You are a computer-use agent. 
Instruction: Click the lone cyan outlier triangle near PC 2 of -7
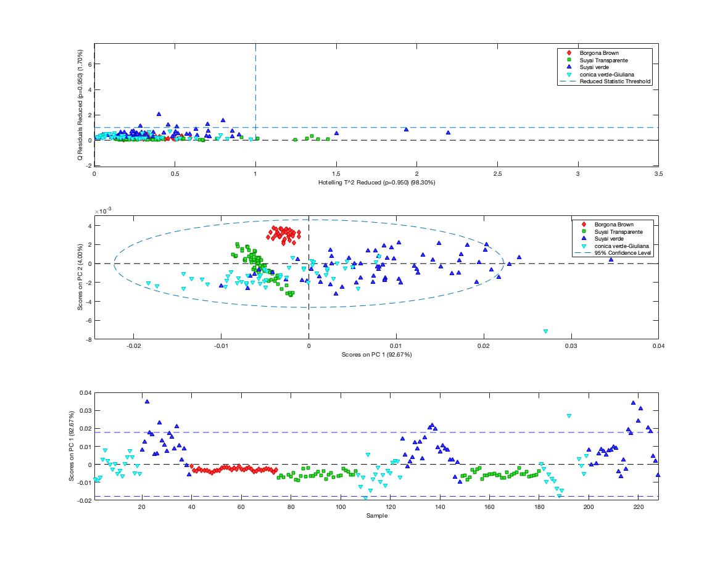[x=545, y=332]
